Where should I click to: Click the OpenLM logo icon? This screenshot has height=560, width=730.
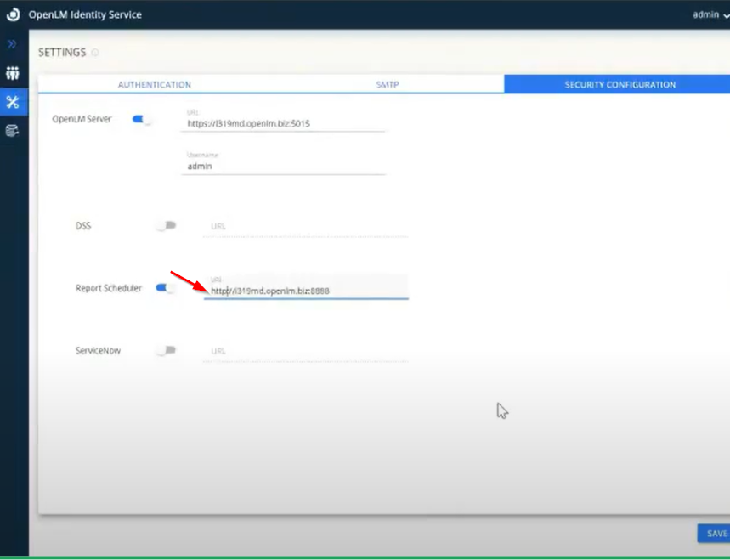(13, 14)
